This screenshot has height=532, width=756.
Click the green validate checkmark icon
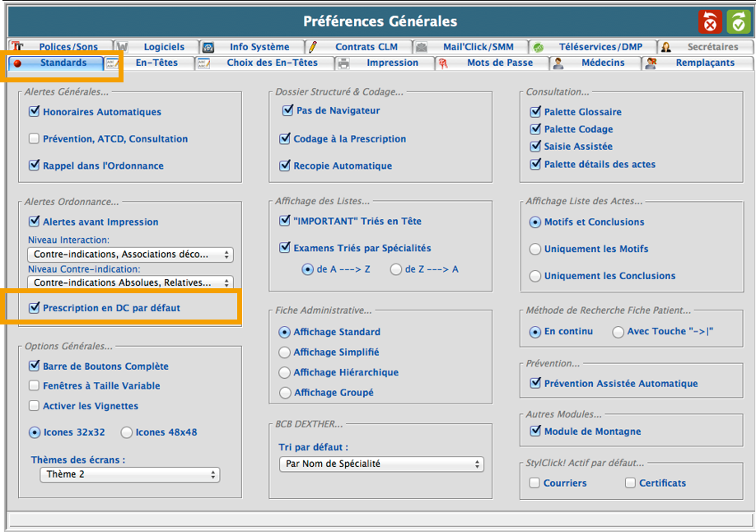point(737,21)
